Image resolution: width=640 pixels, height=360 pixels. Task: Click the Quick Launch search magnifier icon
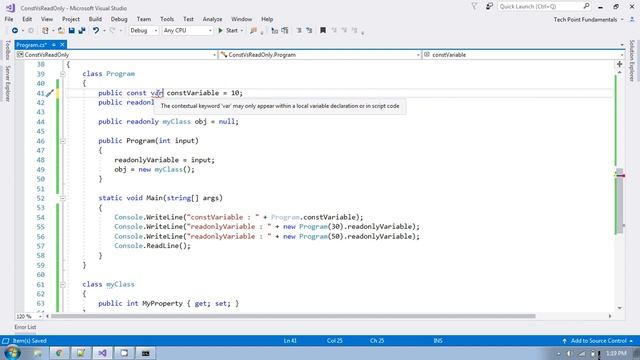(x=586, y=6)
